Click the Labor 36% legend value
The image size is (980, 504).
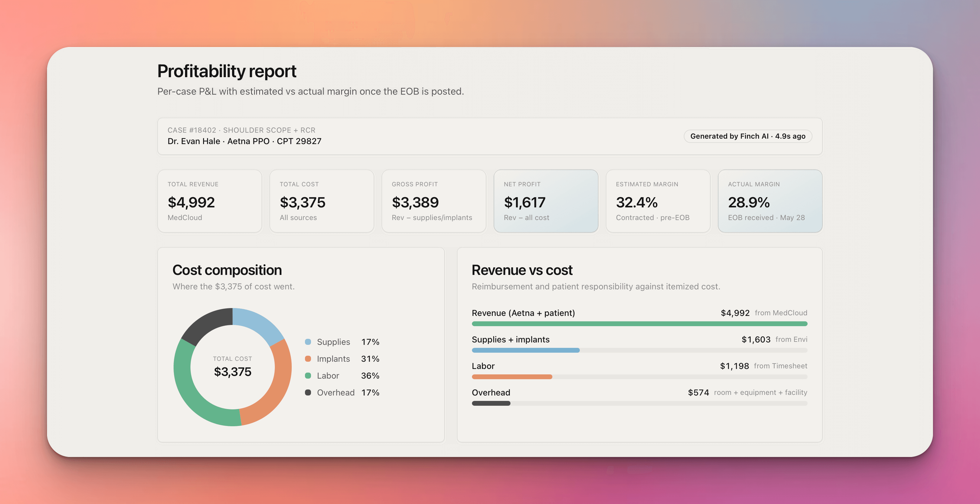click(x=370, y=376)
